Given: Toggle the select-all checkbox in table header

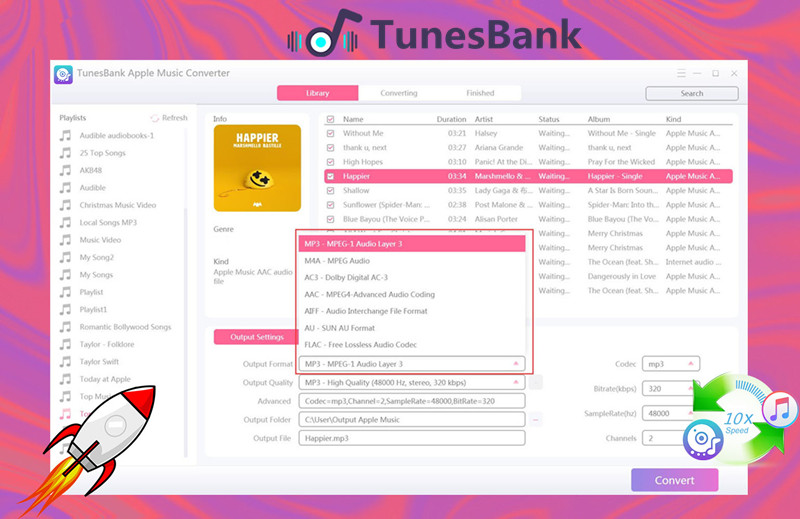Looking at the screenshot, I should (x=331, y=119).
